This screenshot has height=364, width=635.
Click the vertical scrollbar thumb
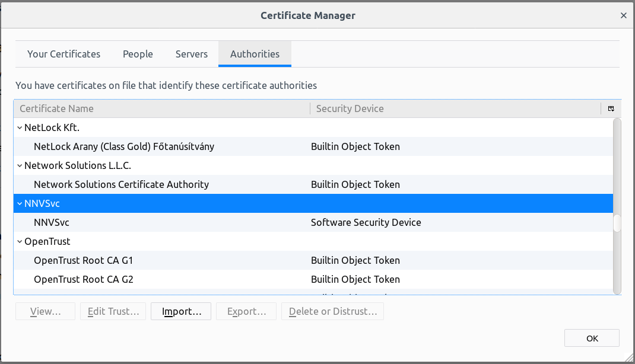[x=617, y=223]
